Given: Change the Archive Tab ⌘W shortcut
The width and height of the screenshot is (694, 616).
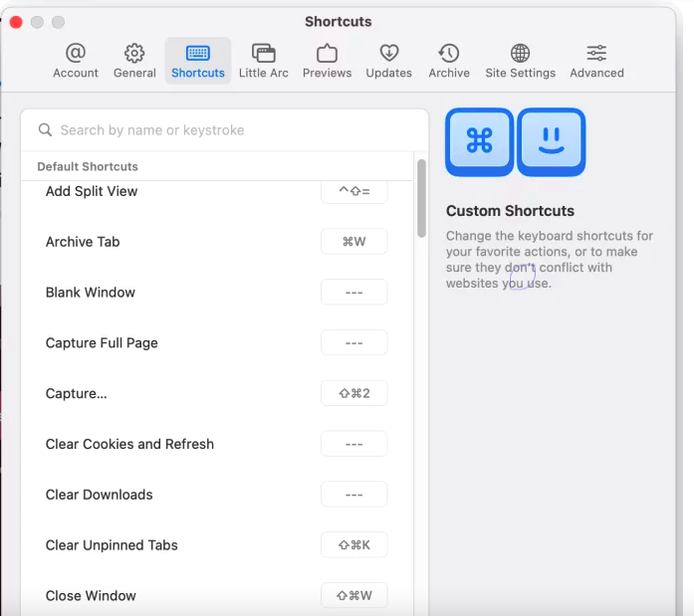Looking at the screenshot, I should pos(353,242).
